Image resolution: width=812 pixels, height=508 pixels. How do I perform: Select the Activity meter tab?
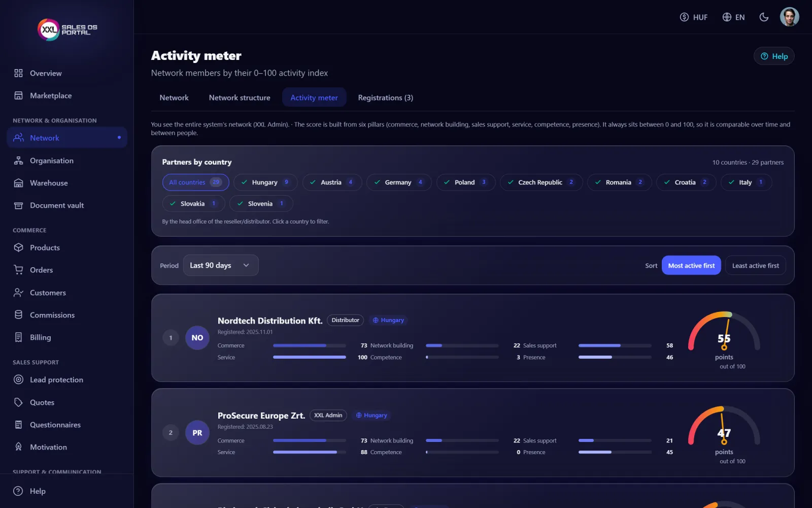(x=314, y=98)
